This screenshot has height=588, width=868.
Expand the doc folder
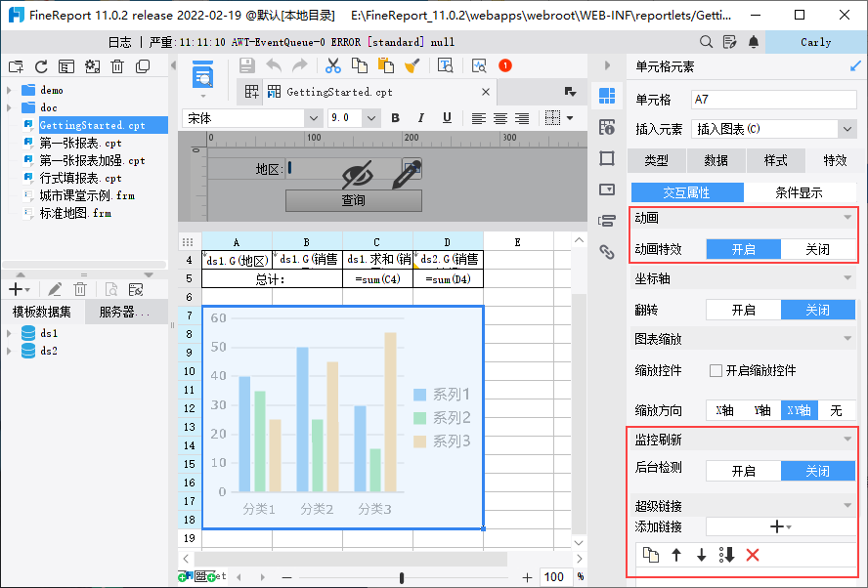[9, 107]
